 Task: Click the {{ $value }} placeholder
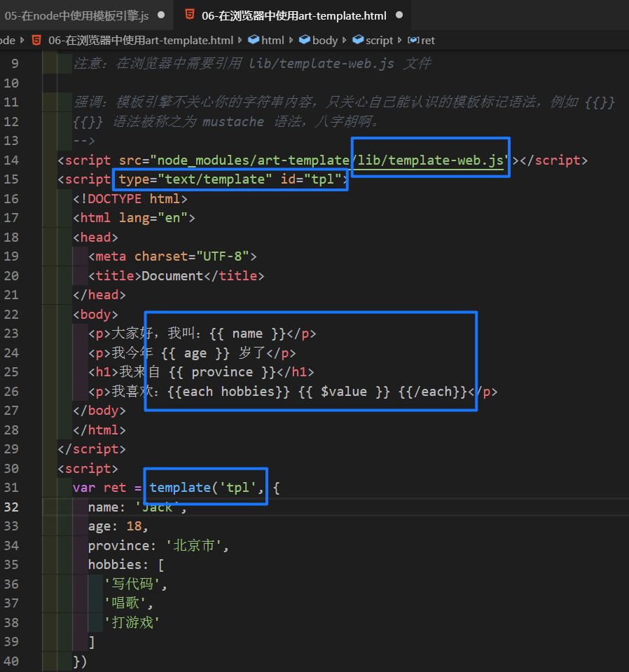[x=344, y=392]
